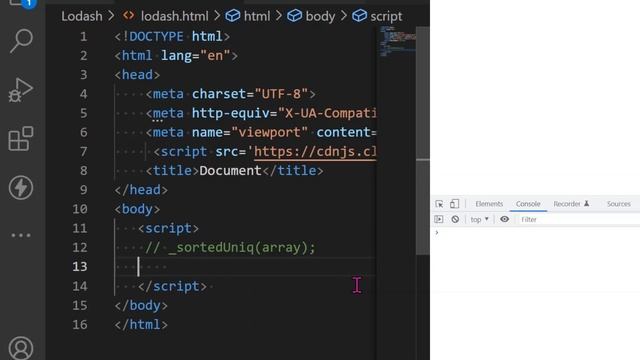This screenshot has width=640, height=360.
Task: Click the opening <script> tag on line 11
Action: [168, 228]
